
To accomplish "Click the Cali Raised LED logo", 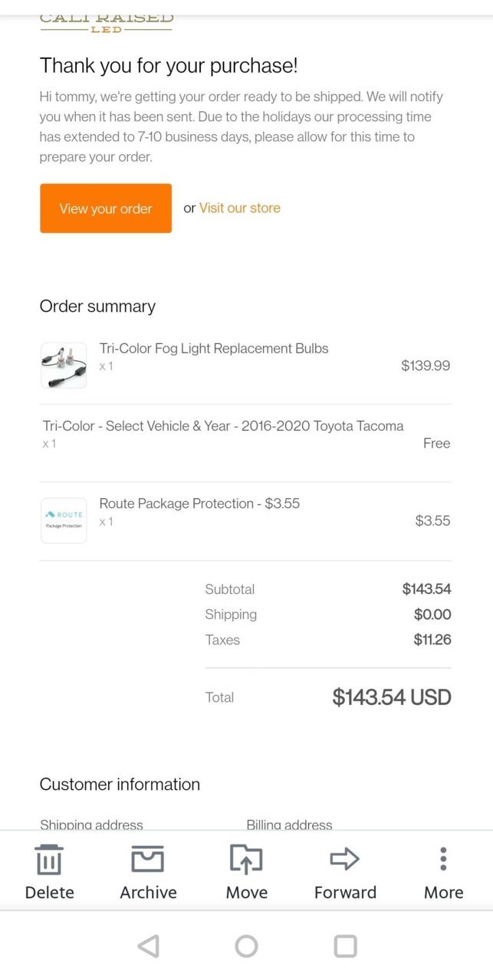I will pyautogui.click(x=107, y=23).
